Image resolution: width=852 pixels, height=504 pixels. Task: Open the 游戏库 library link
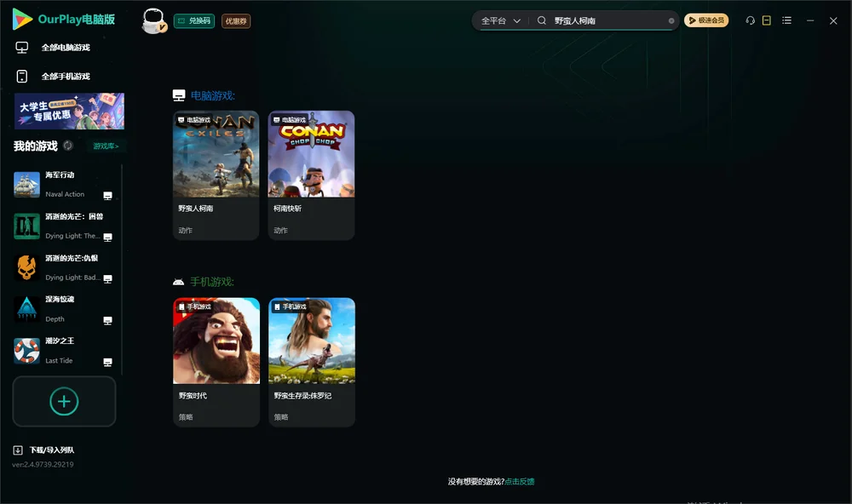(106, 146)
